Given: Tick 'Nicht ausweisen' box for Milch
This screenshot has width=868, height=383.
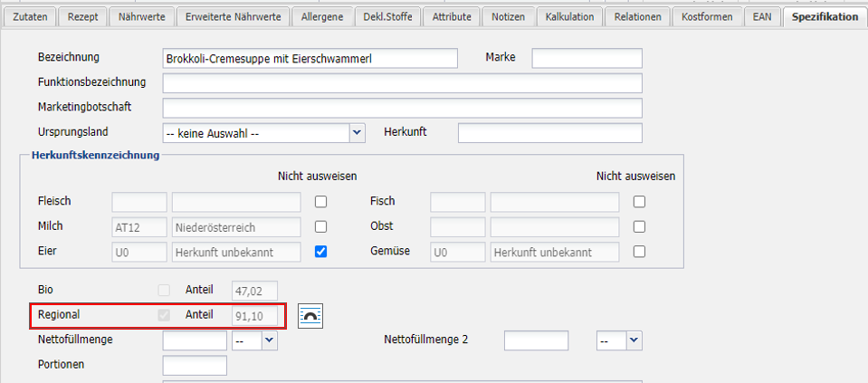Looking at the screenshot, I should pos(320,226).
